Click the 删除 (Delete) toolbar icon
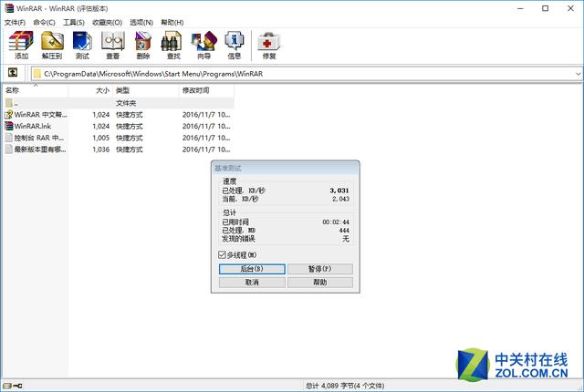The image size is (584, 392). pyautogui.click(x=142, y=41)
